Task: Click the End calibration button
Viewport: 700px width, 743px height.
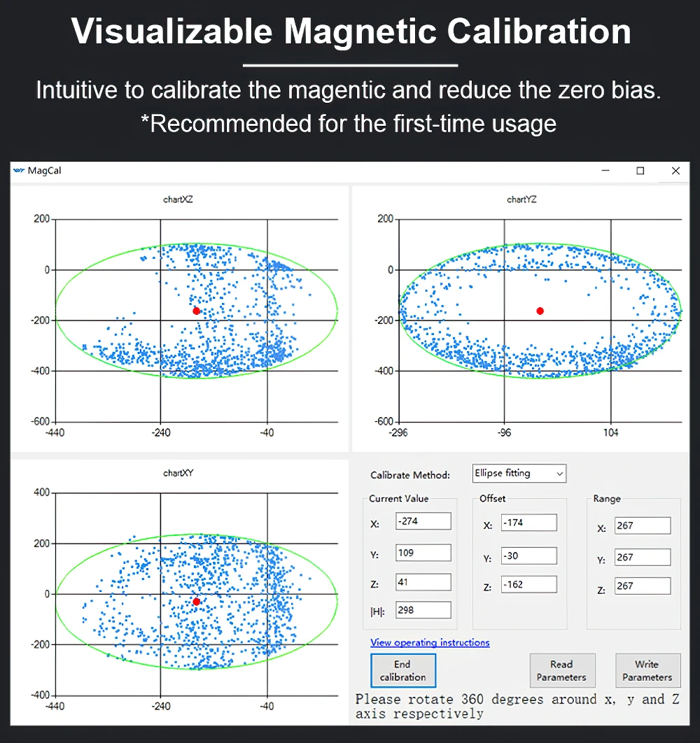Action: tap(402, 671)
